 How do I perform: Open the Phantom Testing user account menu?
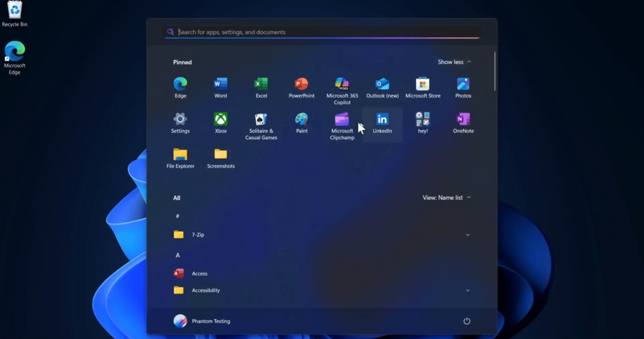tap(202, 321)
